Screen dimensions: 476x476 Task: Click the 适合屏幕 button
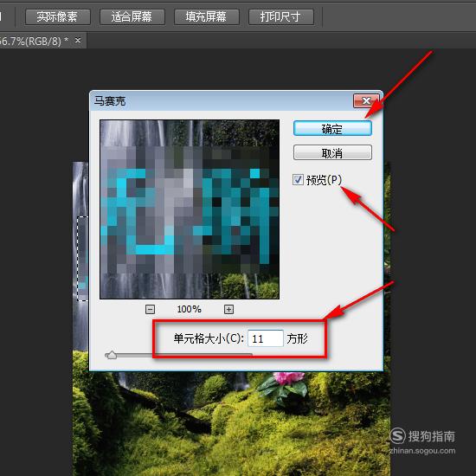click(132, 16)
